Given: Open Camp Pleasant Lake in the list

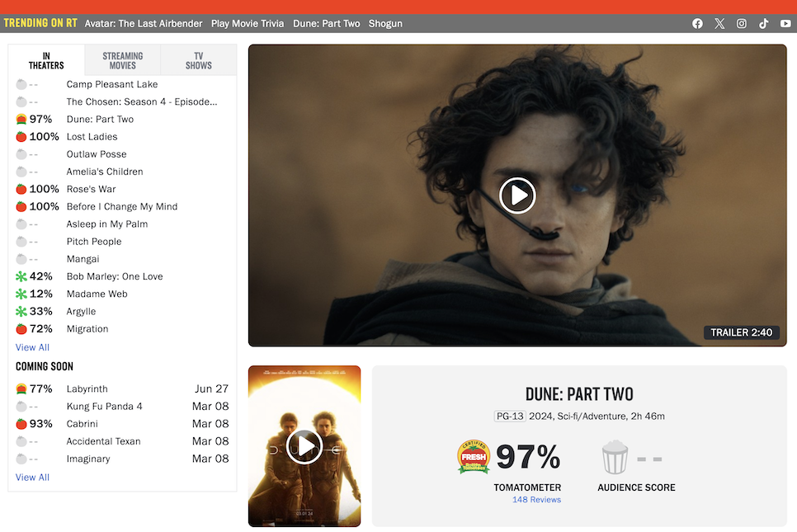Looking at the screenshot, I should [112, 84].
